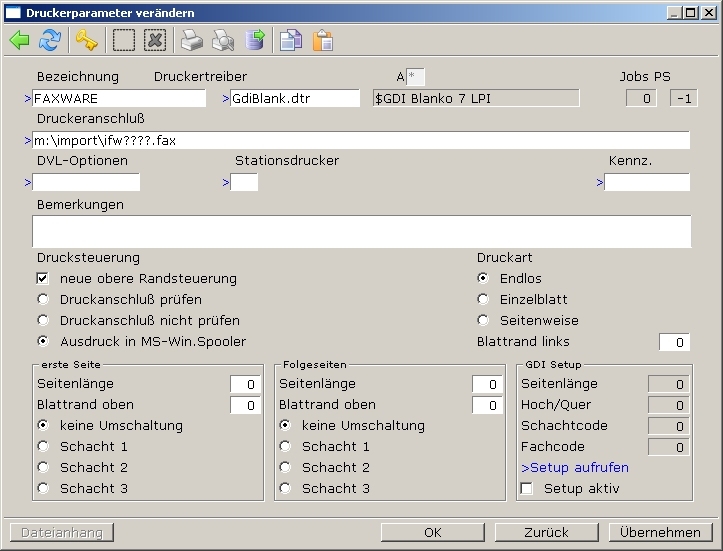Viewport: 723px width, 551px height.
Task: Choose Einzelblatt under Druckart
Action: click(x=483, y=299)
